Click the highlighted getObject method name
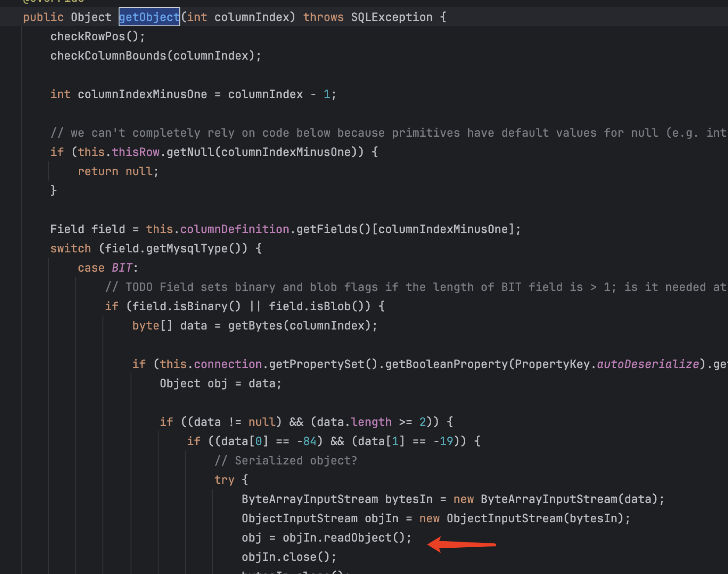The width and height of the screenshot is (728, 574). (149, 17)
